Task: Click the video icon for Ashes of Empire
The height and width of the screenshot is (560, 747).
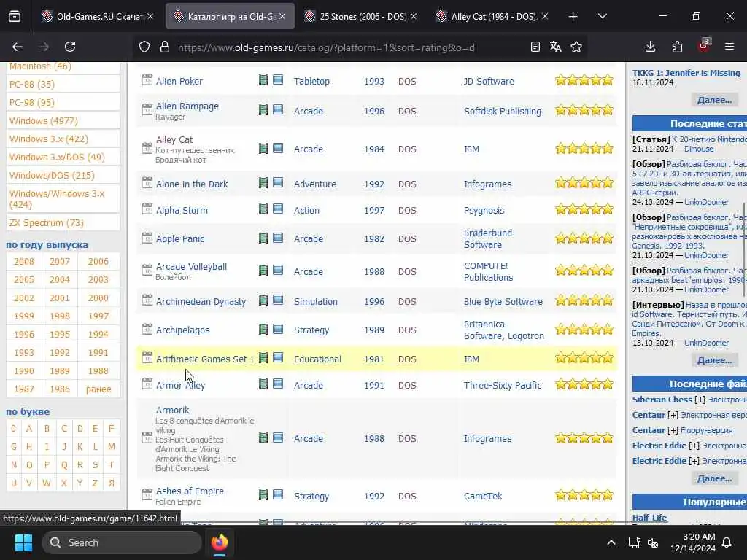Action: pyautogui.click(x=263, y=495)
